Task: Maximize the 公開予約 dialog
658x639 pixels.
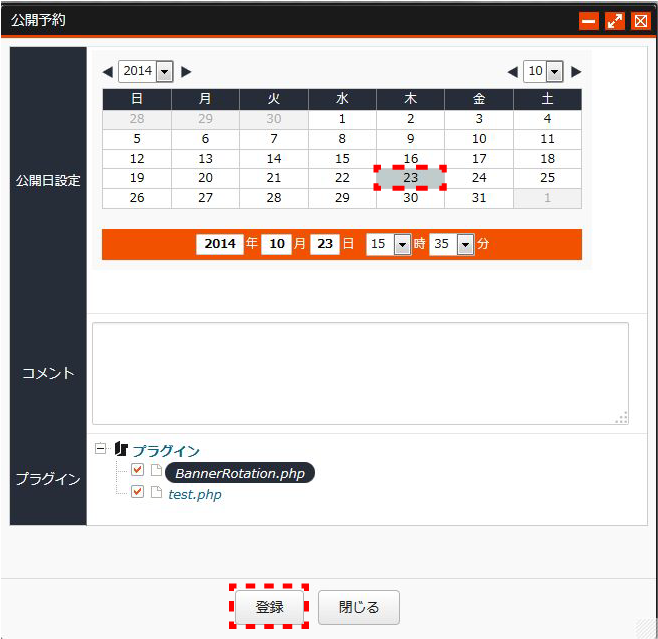Action: (x=615, y=21)
